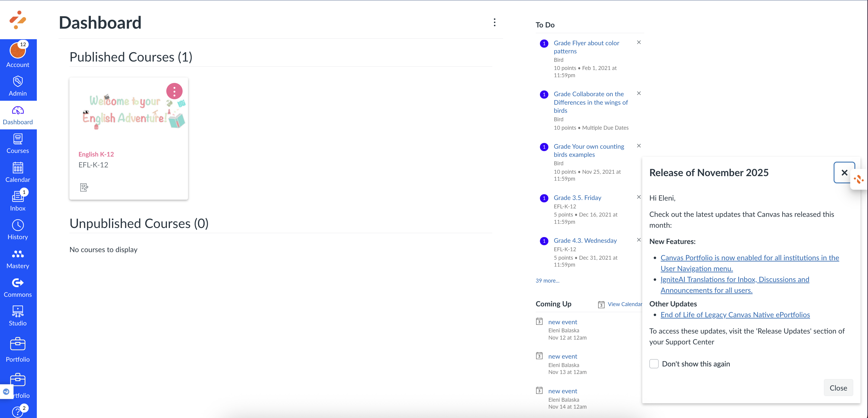Open Courses in the sidebar

[x=18, y=143]
